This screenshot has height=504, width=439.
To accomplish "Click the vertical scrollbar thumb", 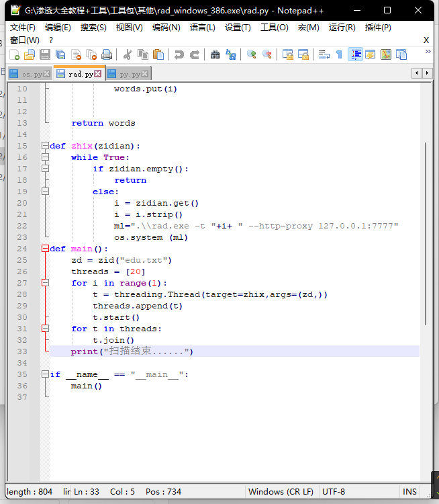I will 426,234.
